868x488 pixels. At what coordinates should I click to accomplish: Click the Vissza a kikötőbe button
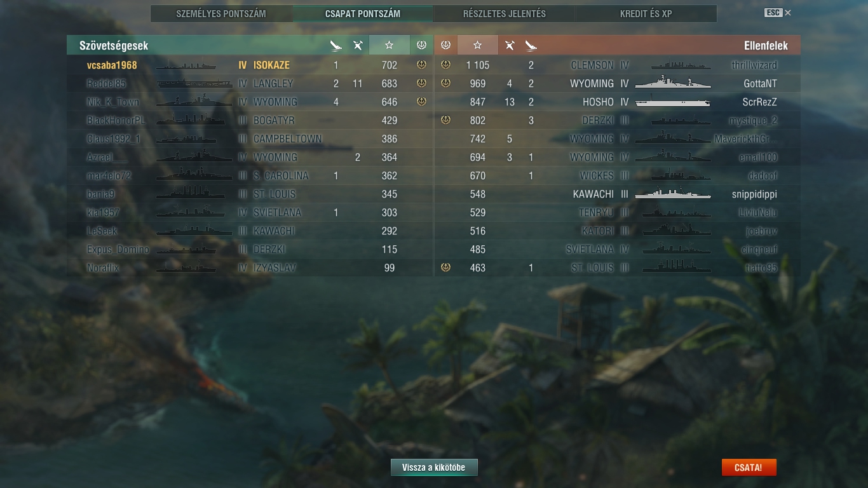pos(434,468)
